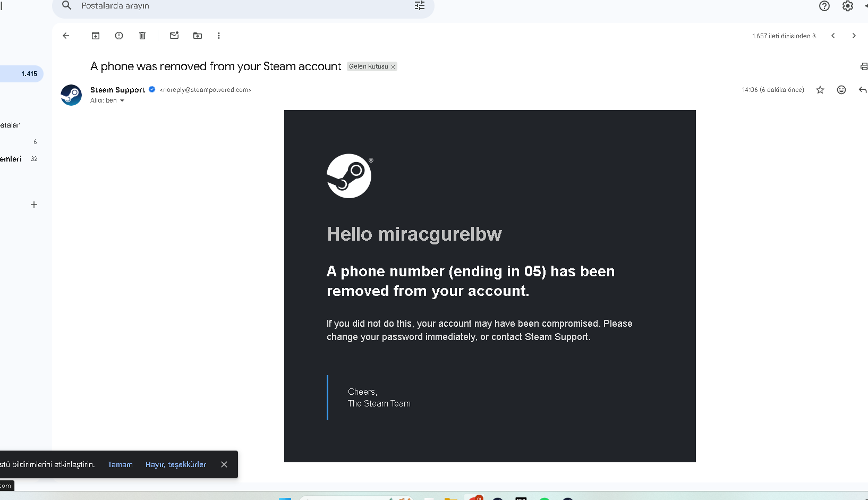Select the inbox item showing 1.415
The image size is (868, 500).
coord(21,74)
